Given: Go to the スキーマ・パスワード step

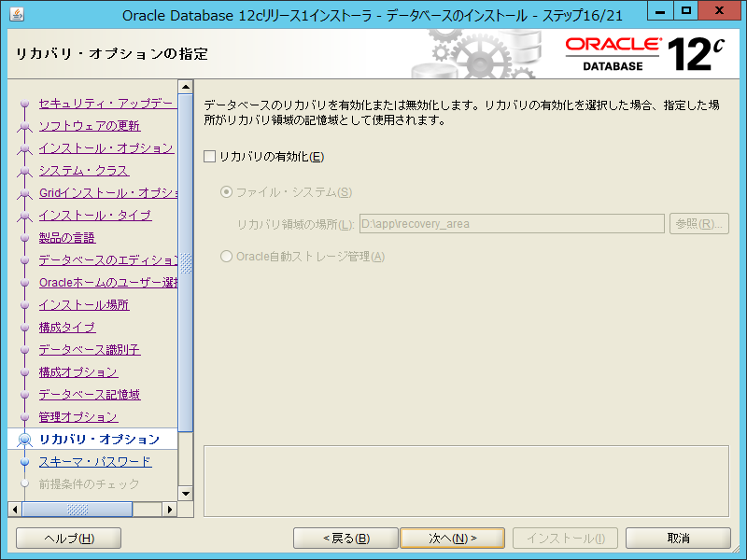Looking at the screenshot, I should click(94, 462).
